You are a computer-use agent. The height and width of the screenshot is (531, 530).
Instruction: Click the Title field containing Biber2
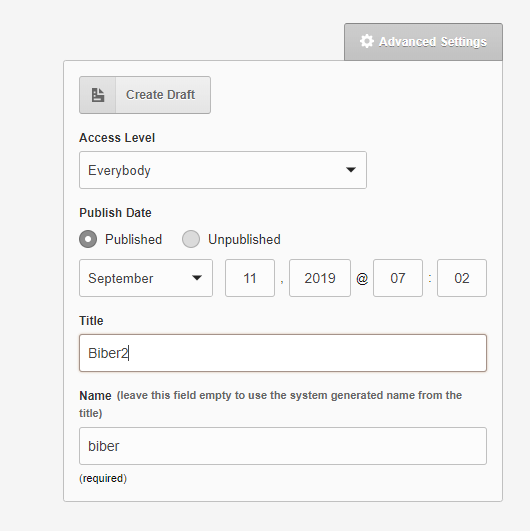coord(283,353)
